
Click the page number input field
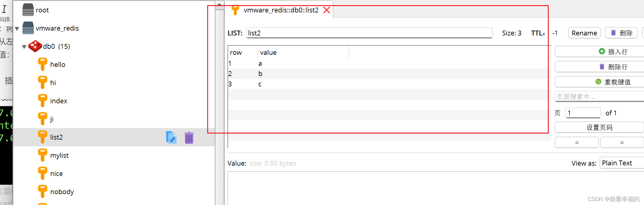583,113
